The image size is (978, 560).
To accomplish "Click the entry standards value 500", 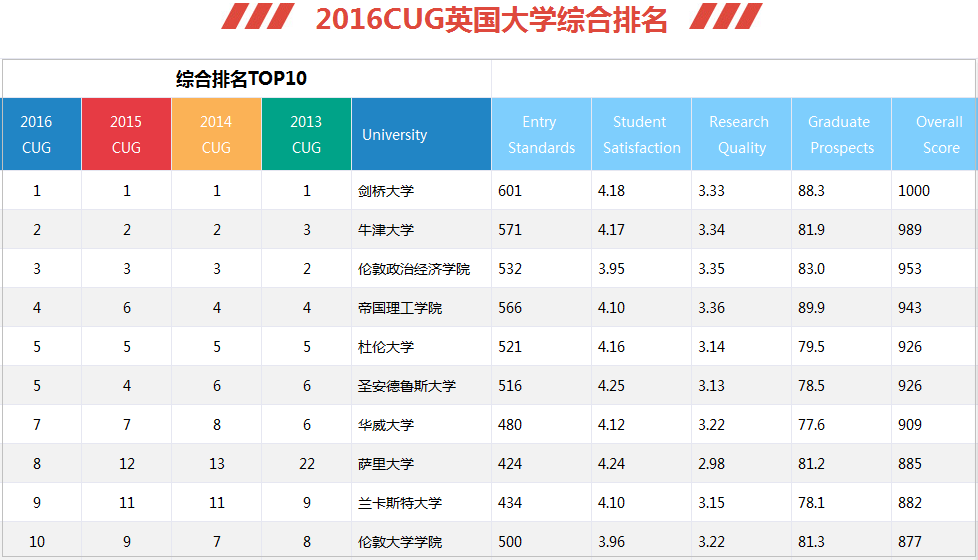I will (510, 541).
